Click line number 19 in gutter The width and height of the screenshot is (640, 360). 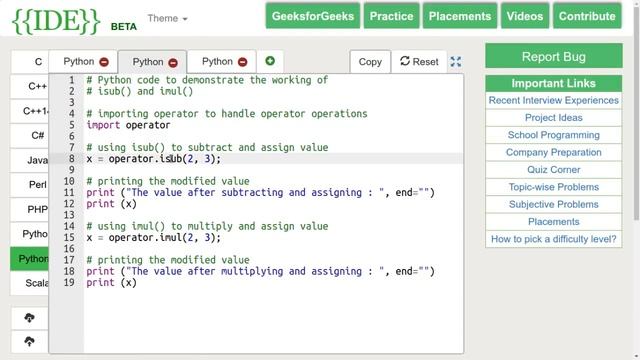tap(69, 282)
